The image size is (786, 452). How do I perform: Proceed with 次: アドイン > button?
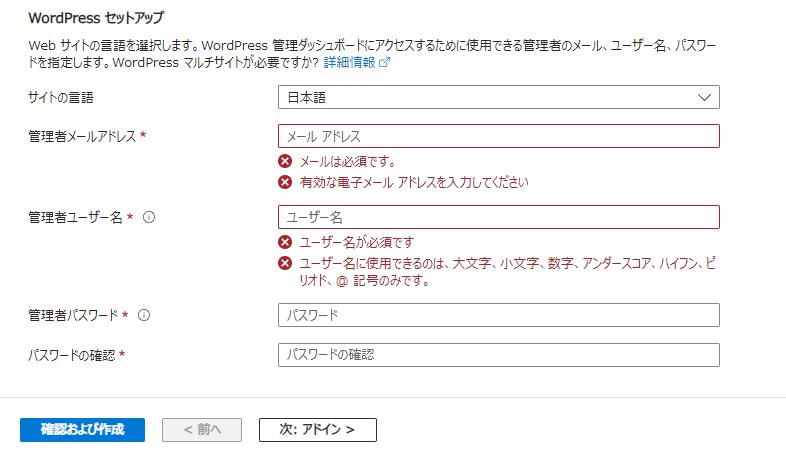(x=318, y=430)
